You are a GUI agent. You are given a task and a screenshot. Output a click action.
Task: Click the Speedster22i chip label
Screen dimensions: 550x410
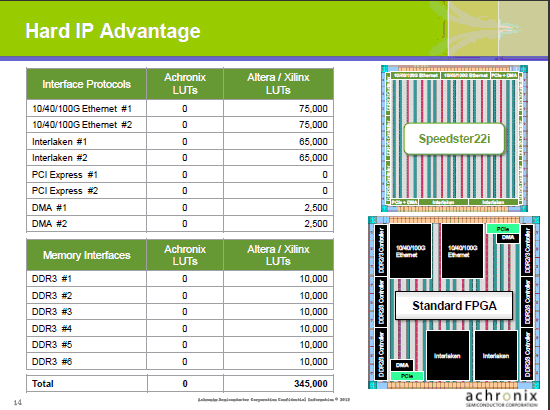coord(454,139)
